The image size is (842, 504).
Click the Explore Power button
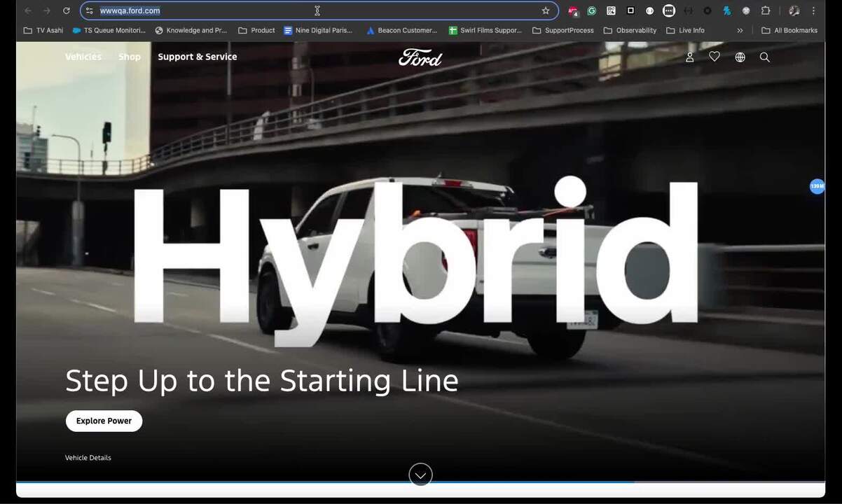(x=104, y=421)
